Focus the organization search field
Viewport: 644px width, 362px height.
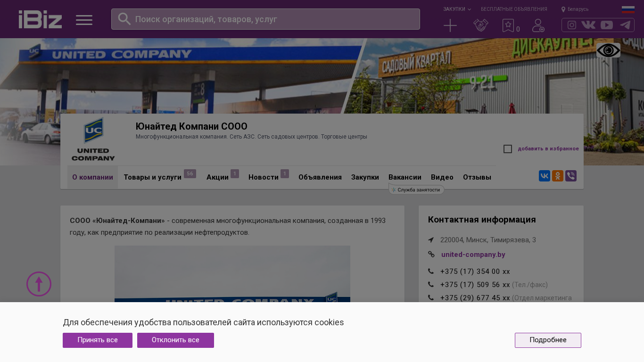(x=265, y=19)
